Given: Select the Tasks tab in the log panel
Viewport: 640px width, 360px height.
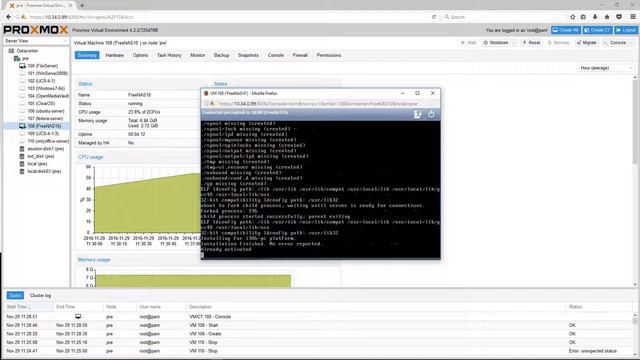Looking at the screenshot, I should [15, 295].
